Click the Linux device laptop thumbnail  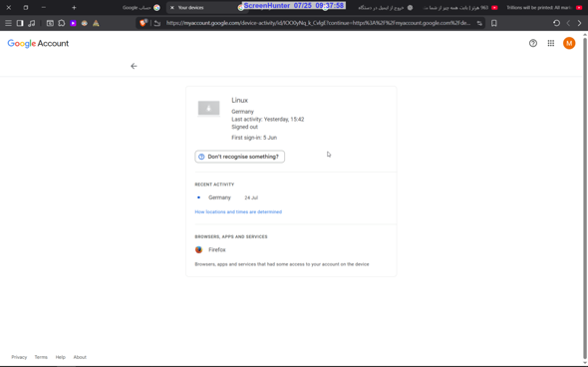coord(209,109)
